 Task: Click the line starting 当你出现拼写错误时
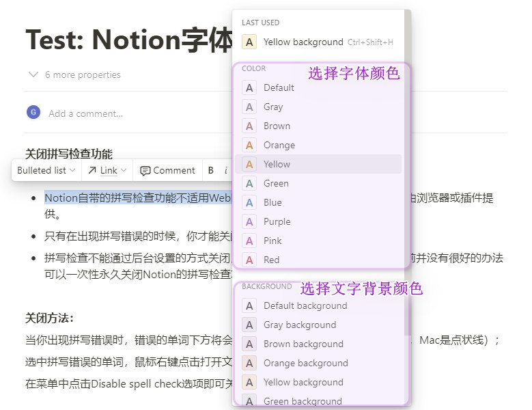(x=128, y=340)
